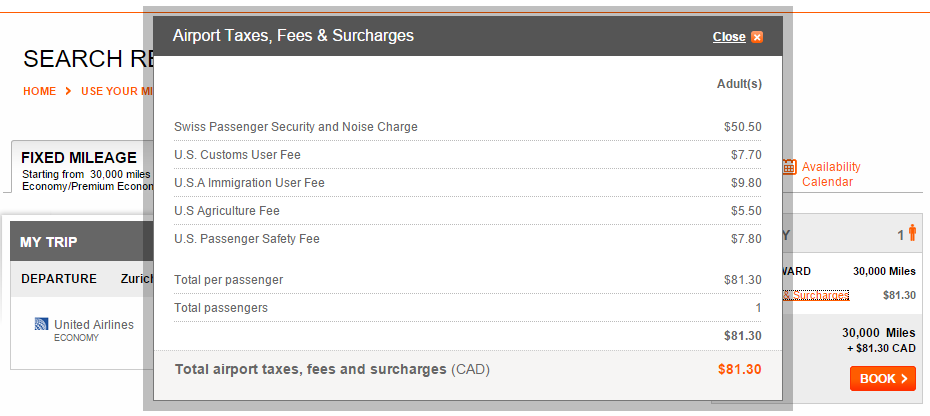Click the United Airlines logo icon
The height and width of the screenshot is (416, 930).
pos(42,324)
